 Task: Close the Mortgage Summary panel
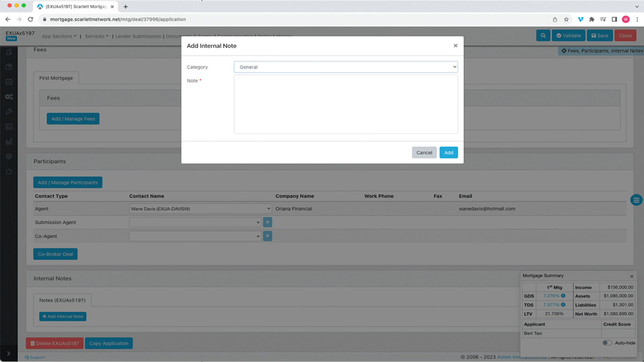pos(632,276)
